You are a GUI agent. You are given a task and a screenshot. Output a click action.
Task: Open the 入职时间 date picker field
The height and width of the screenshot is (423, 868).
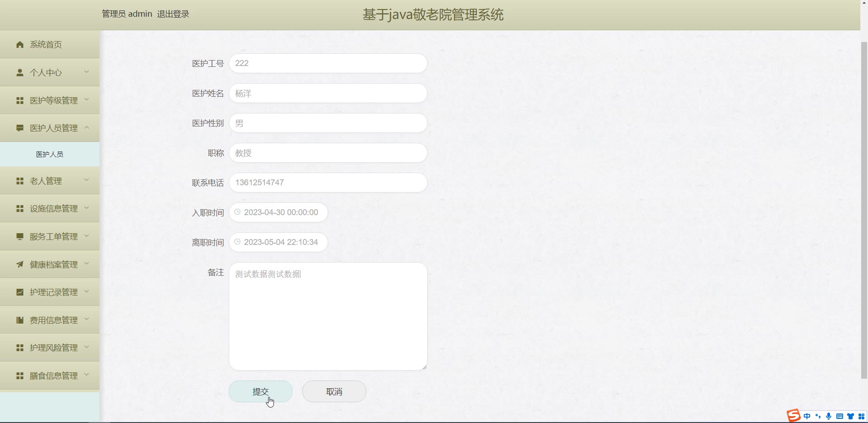[278, 212]
